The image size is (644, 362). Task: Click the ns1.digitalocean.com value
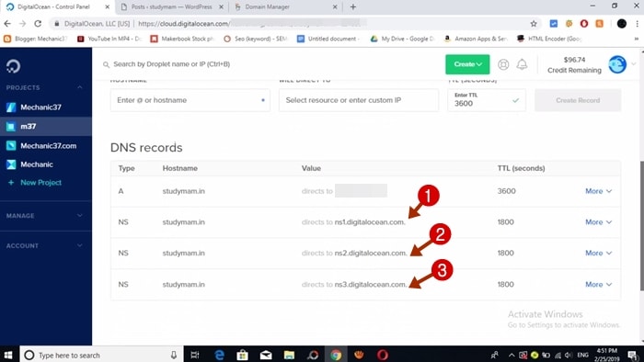coord(370,221)
